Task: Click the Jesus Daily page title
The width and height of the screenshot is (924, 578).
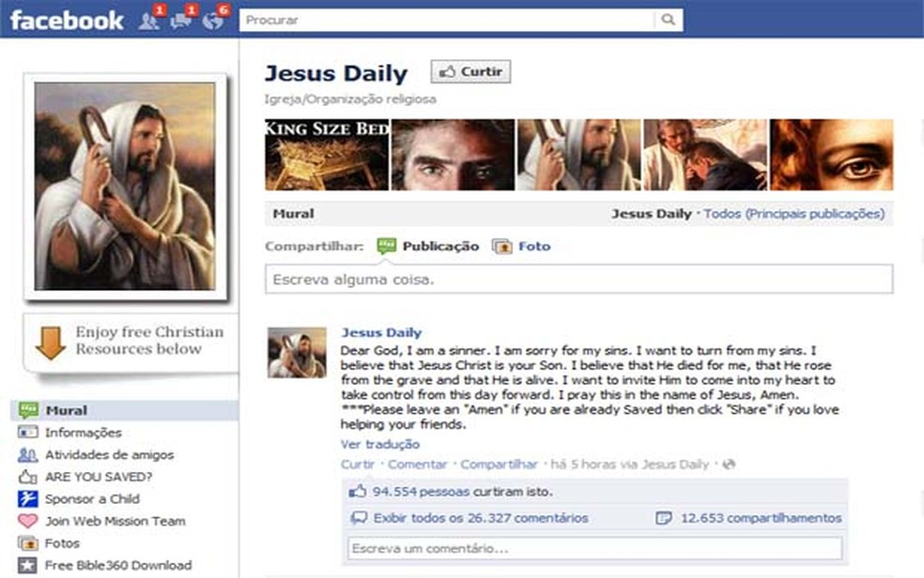Action: tap(336, 73)
